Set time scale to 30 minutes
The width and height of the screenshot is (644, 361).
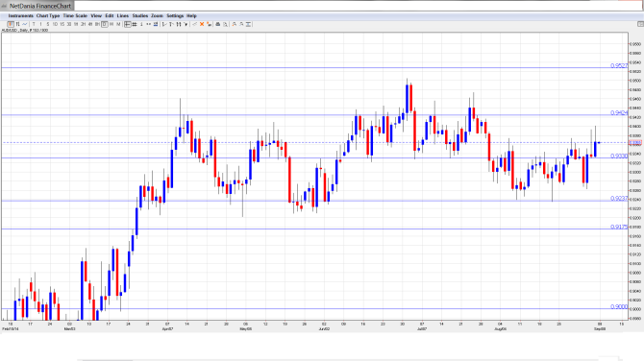(x=69, y=25)
